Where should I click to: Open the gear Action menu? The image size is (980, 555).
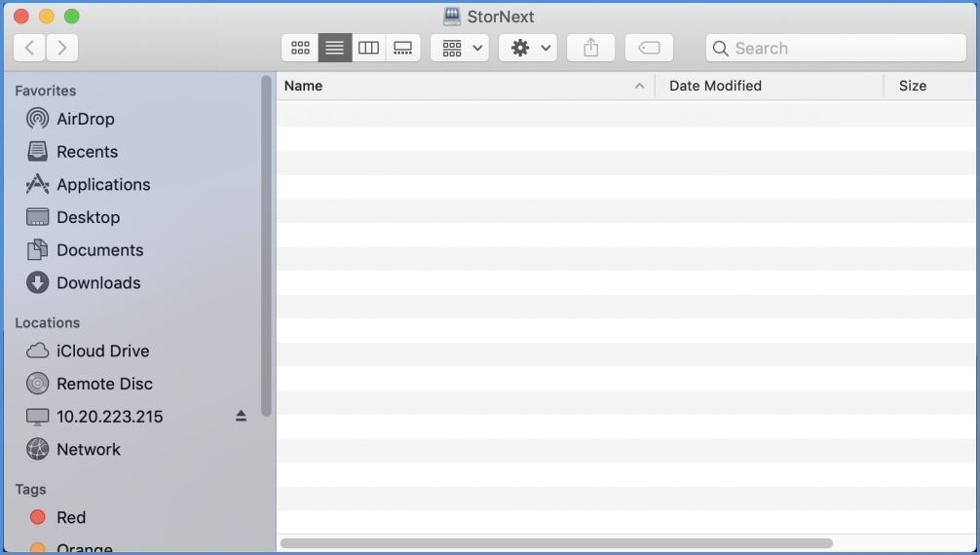[x=528, y=48]
